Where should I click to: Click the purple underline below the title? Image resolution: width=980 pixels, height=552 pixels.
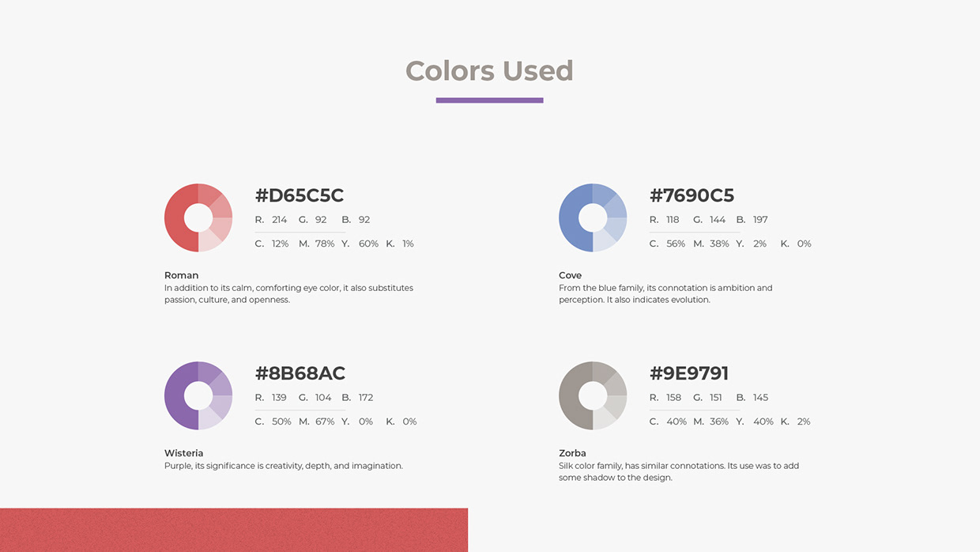[489, 100]
